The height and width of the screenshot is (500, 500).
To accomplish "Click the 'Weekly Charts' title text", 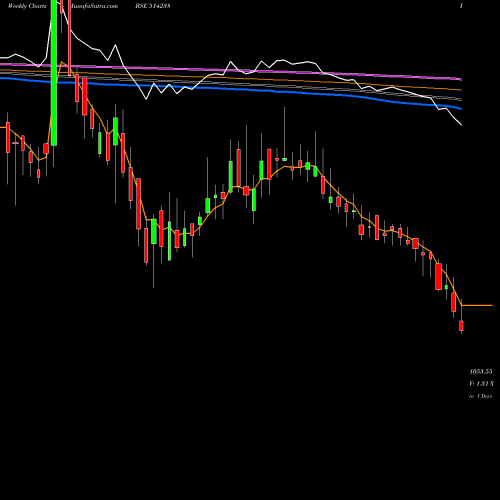I will pos(27,6).
